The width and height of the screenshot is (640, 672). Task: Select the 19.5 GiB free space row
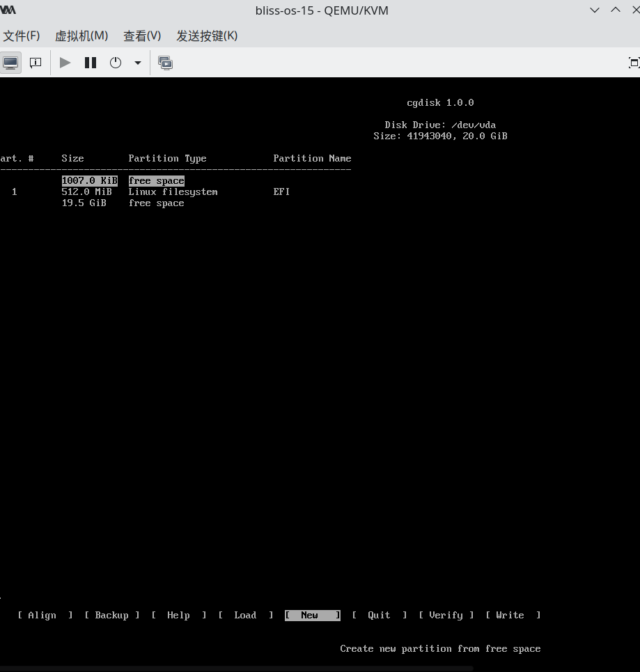coord(123,203)
